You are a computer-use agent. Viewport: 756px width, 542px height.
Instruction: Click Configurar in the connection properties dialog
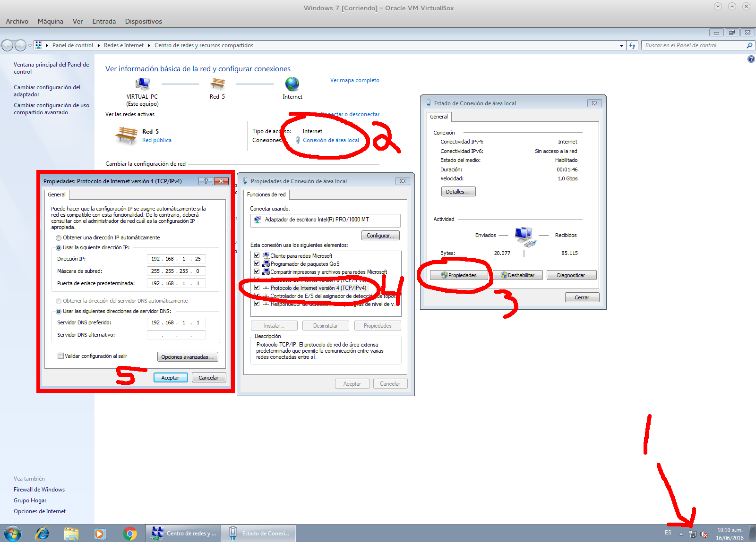(x=380, y=236)
